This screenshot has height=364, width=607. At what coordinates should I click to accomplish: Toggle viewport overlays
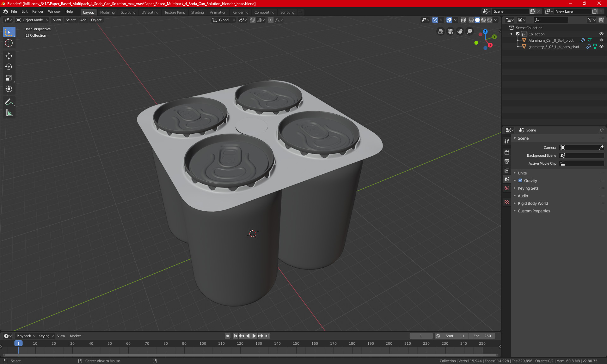(x=449, y=20)
